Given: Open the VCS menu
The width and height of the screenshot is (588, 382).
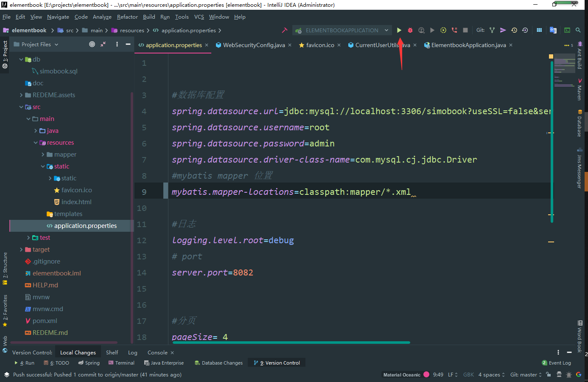Looking at the screenshot, I should coord(199,17).
